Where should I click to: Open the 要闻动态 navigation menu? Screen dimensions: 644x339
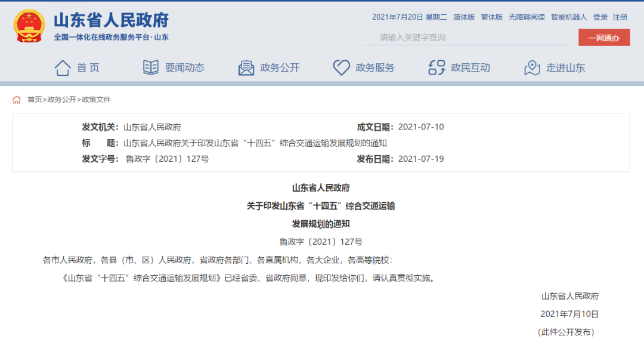184,68
